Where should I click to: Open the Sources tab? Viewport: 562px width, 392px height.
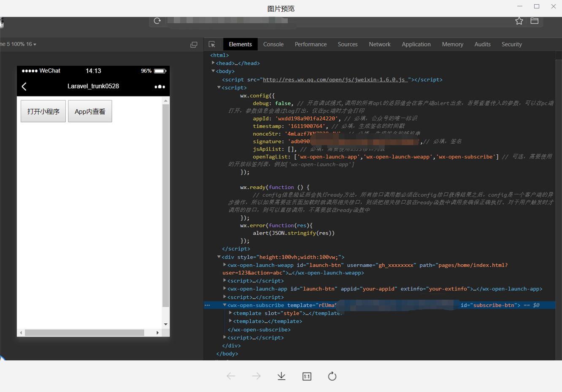(x=348, y=44)
